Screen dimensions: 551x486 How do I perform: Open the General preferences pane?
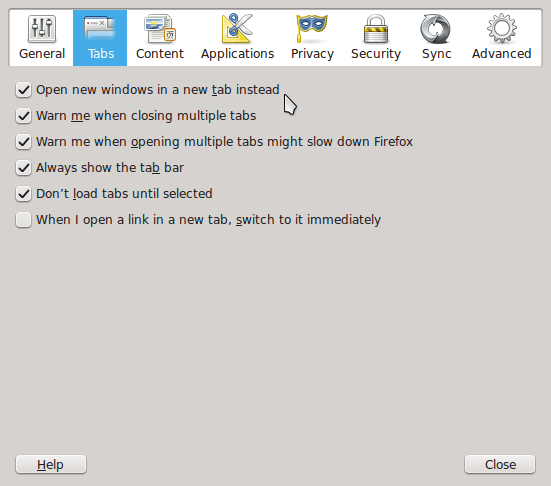42,38
